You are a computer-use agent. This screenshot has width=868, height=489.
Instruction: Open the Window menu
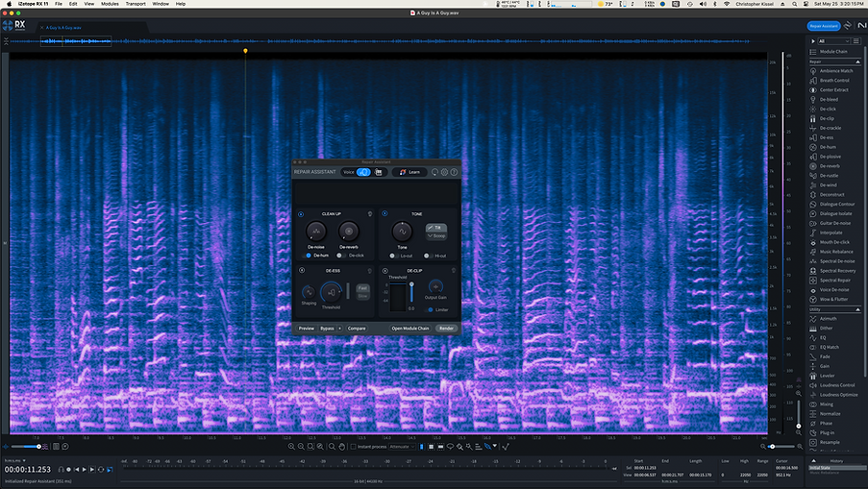(161, 4)
